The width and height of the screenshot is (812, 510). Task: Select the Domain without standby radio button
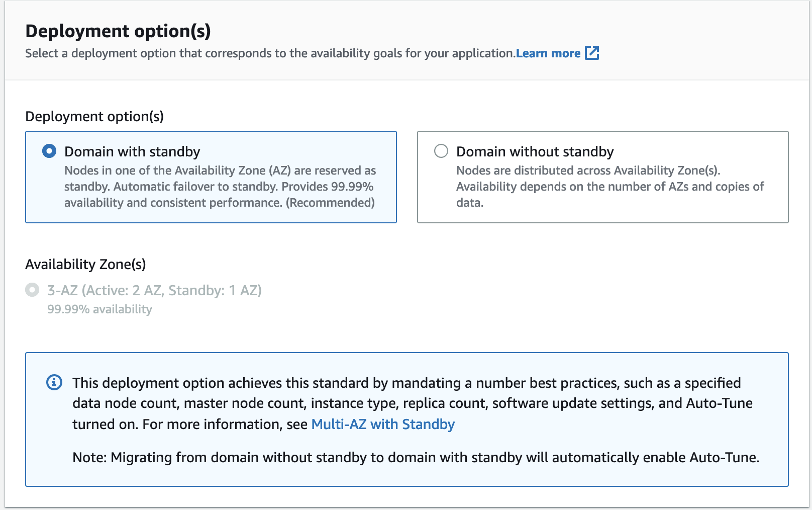(x=441, y=151)
